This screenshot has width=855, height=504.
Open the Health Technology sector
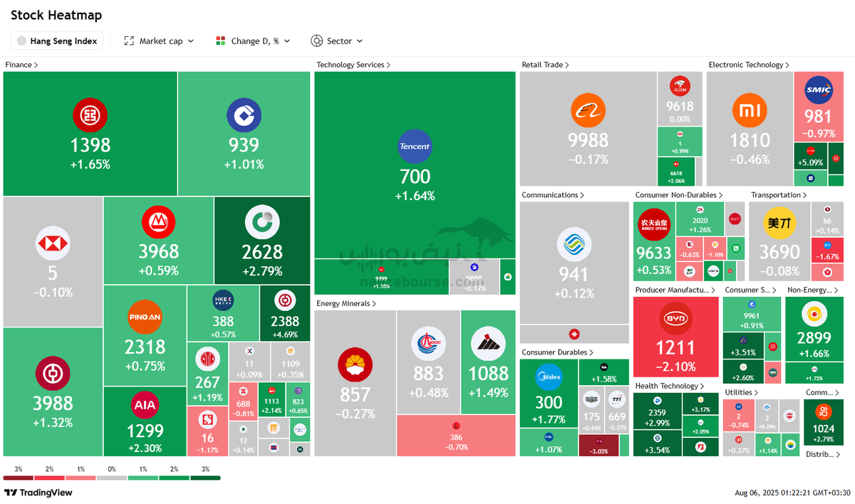point(670,386)
